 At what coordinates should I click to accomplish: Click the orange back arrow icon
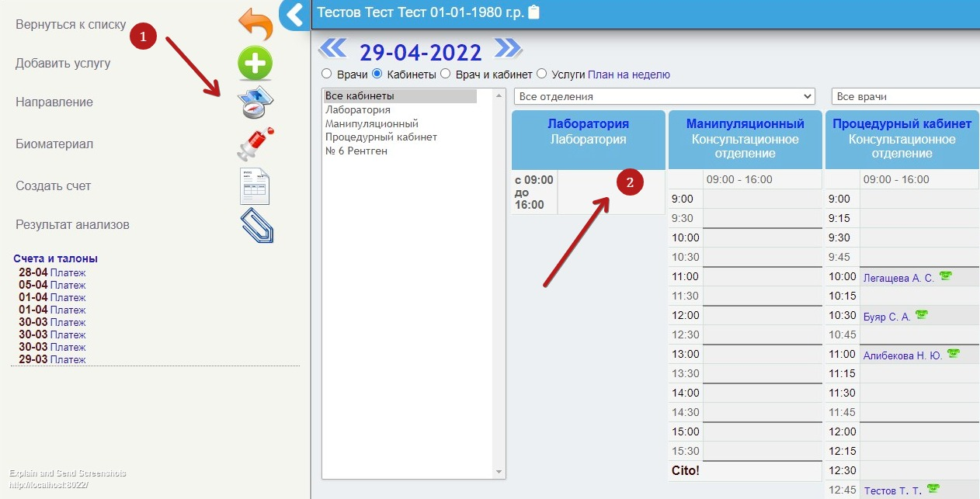click(255, 25)
